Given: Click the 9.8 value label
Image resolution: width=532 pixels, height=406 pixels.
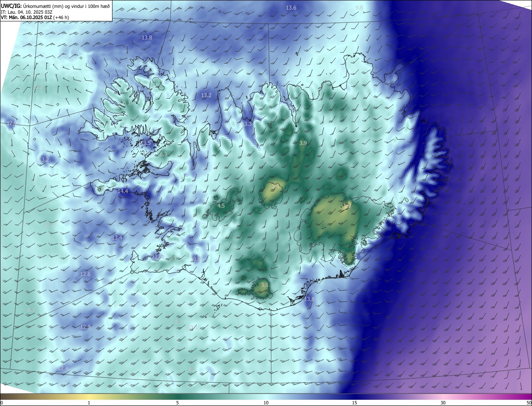Looking at the screenshot, I should click(359, 8).
